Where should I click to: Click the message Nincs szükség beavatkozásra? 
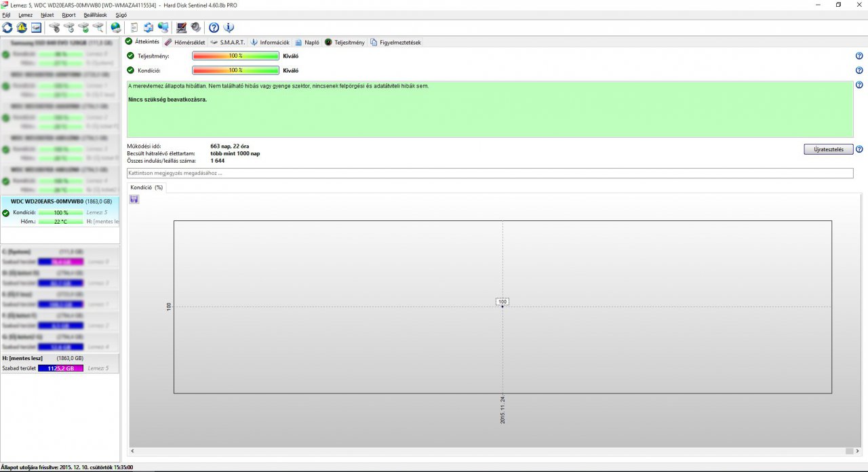point(167,100)
